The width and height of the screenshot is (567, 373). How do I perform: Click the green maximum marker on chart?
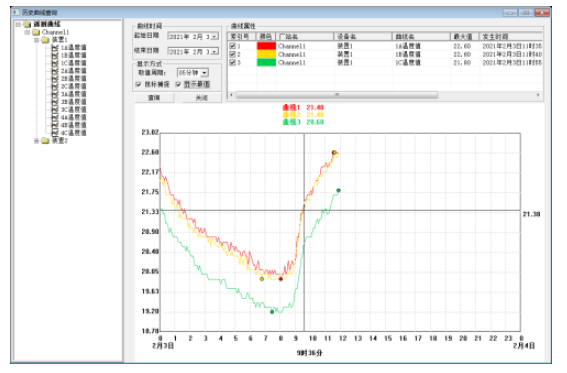coord(338,190)
